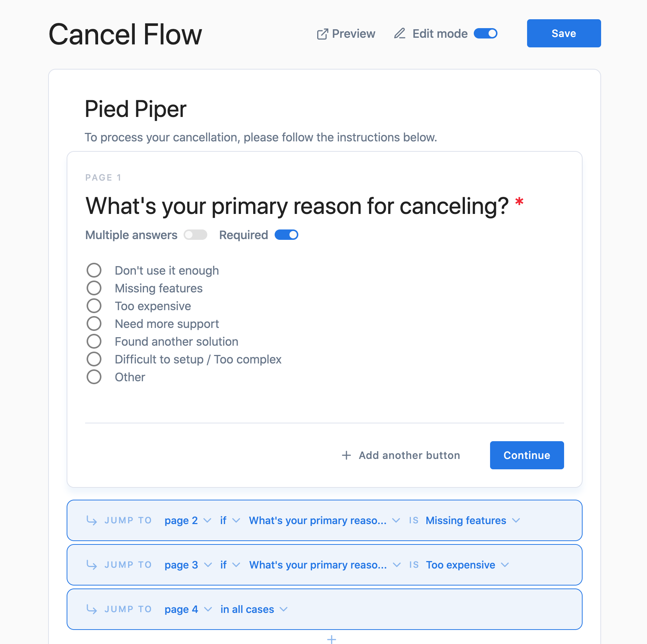This screenshot has height=644, width=647.
Task: Click the Continue button
Action: 527,455
